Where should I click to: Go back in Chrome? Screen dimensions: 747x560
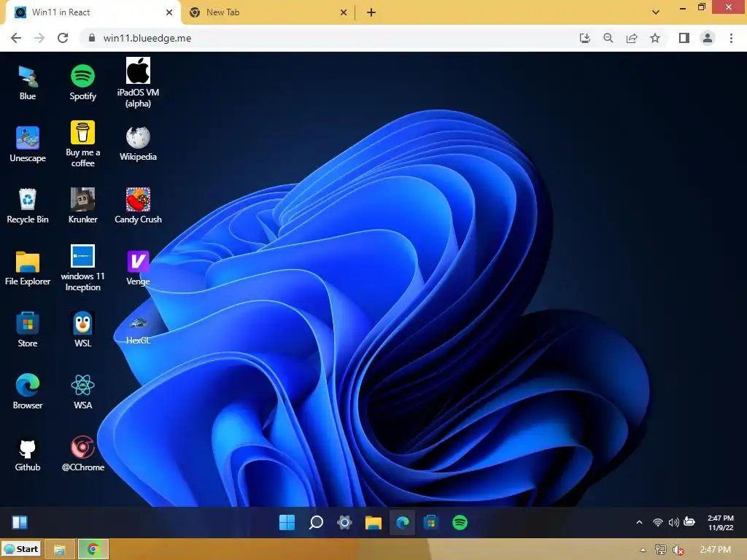pos(16,38)
